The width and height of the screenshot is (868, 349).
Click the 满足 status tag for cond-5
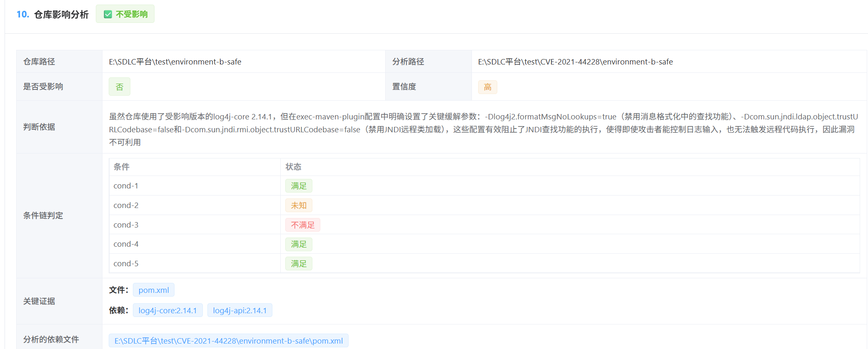[299, 264]
